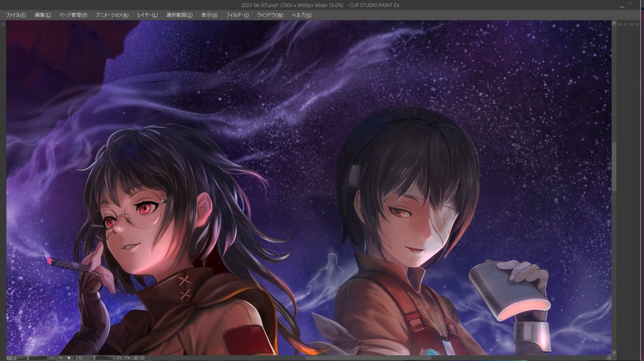
Task: Zoom out with the minus icon
Action: point(52,358)
